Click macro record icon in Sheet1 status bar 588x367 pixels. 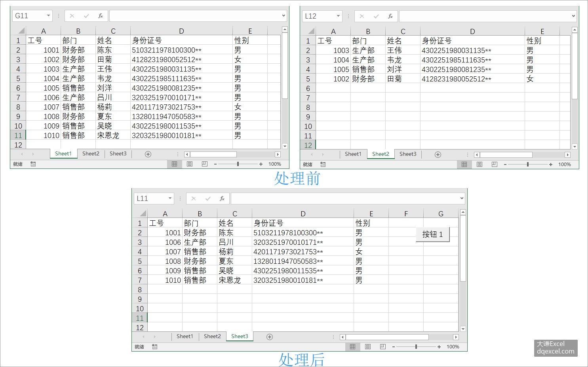point(33,164)
